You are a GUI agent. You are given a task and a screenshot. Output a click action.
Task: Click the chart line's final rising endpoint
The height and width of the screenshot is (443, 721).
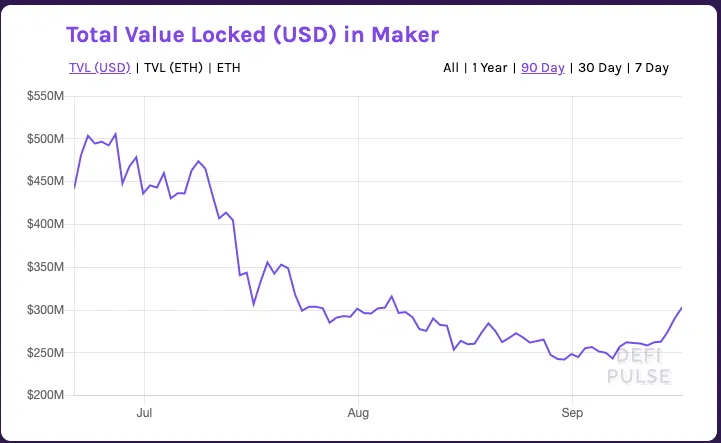681,308
